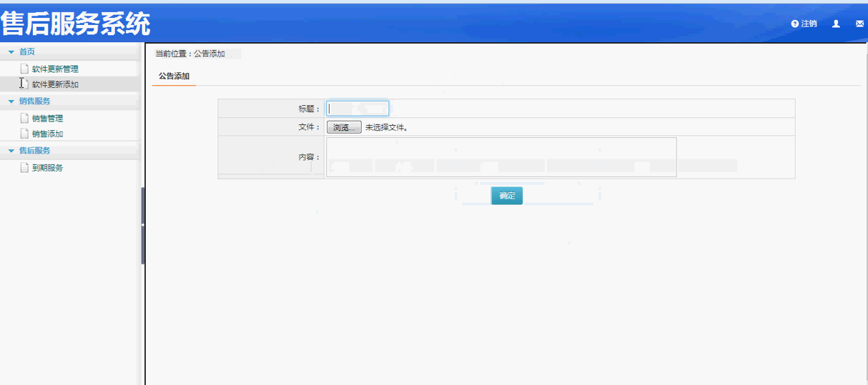Screen dimensions: 868x385
Task: Open 销售管理 in the sidebar
Action: [x=47, y=119]
